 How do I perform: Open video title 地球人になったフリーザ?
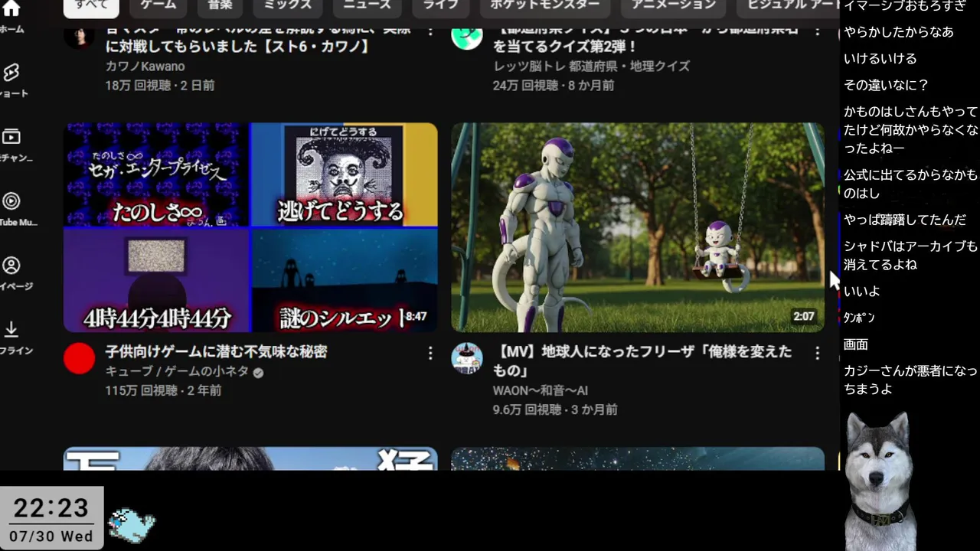(642, 361)
